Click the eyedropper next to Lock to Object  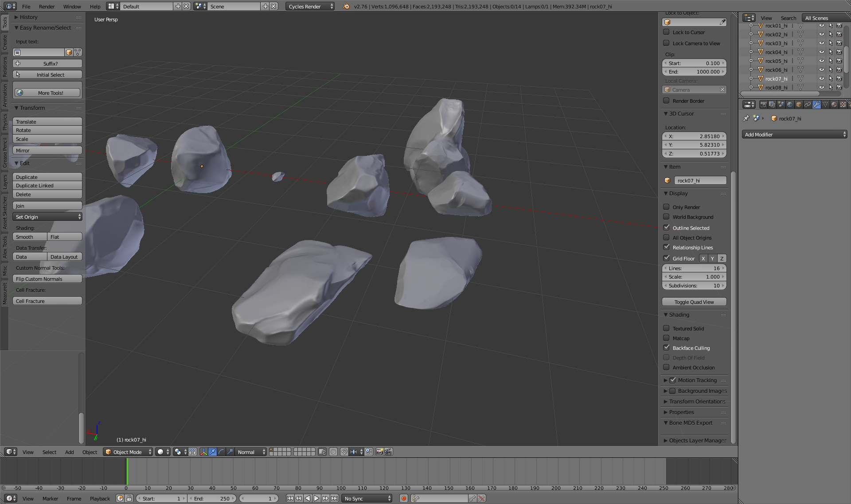(722, 22)
